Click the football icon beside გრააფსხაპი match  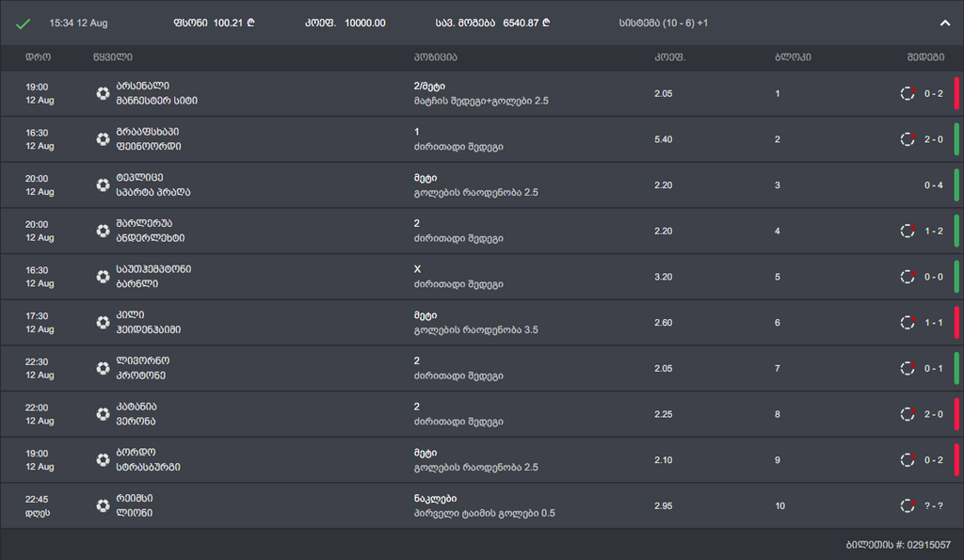[103, 139]
